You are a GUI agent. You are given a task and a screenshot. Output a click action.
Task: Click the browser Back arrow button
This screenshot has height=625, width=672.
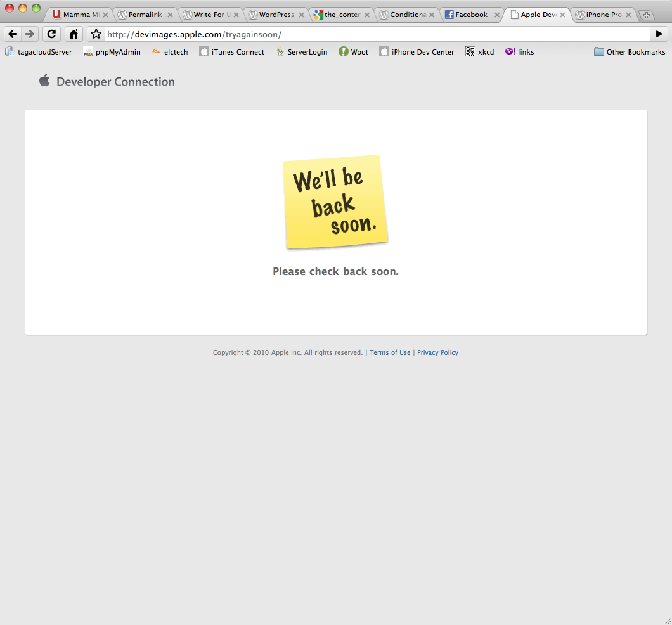point(13,34)
